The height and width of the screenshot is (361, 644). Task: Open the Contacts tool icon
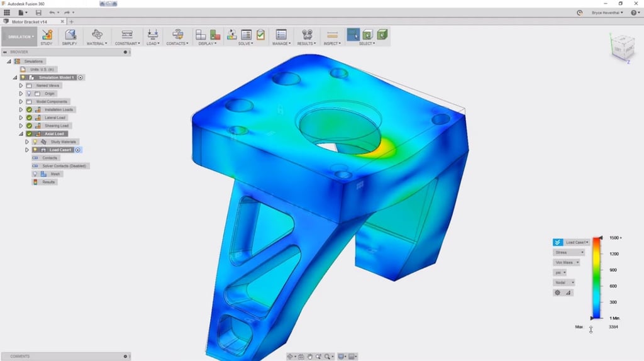(x=178, y=35)
